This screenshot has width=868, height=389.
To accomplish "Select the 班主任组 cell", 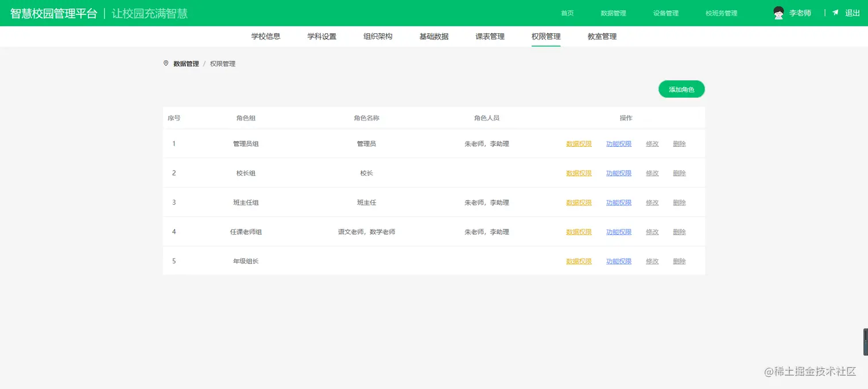I will click(x=246, y=203).
